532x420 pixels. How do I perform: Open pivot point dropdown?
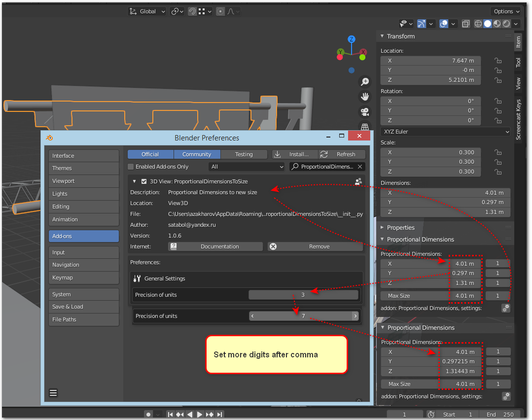coord(177,11)
